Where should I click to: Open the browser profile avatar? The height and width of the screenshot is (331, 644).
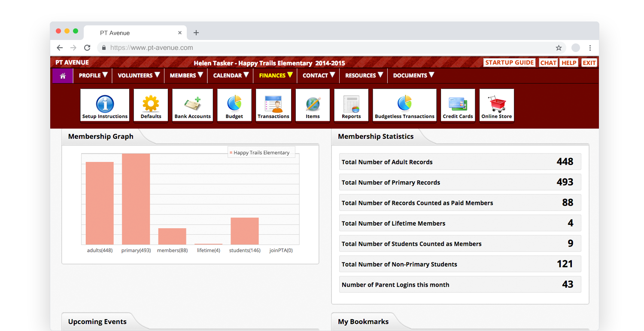coord(576,48)
